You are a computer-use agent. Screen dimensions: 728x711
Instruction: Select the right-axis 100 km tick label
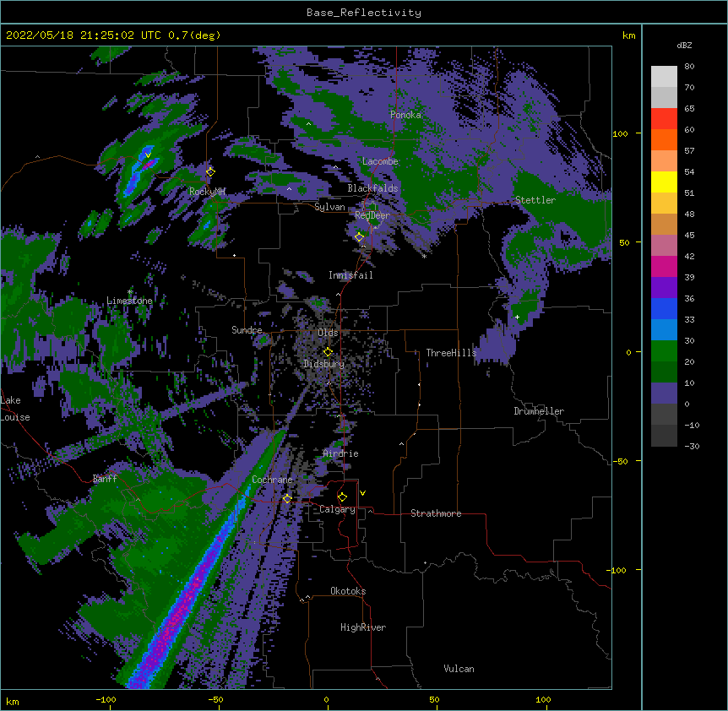620,133
